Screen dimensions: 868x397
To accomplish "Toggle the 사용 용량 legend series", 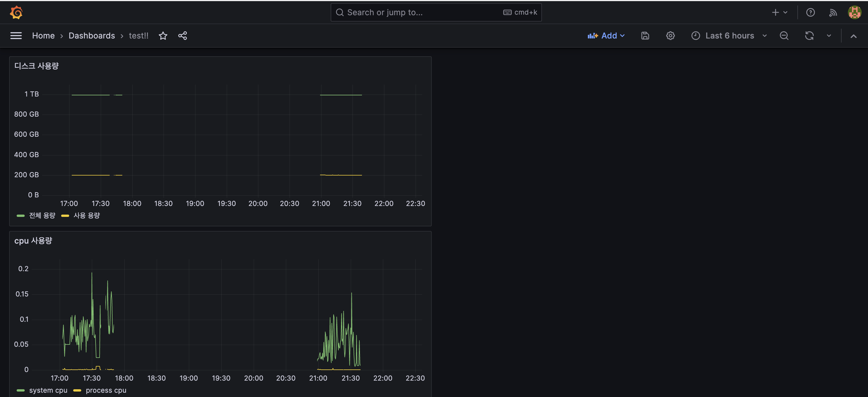I will click(87, 215).
